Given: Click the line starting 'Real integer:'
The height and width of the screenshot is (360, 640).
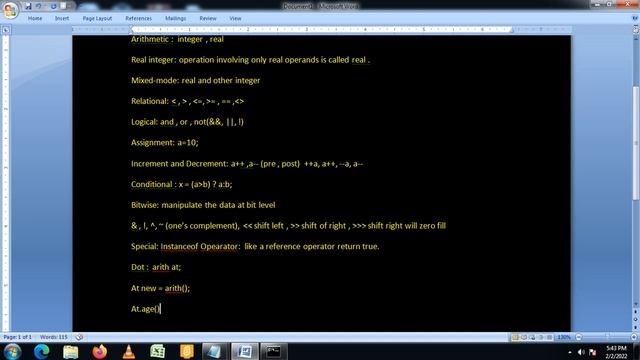Looking at the screenshot, I should [251, 60].
